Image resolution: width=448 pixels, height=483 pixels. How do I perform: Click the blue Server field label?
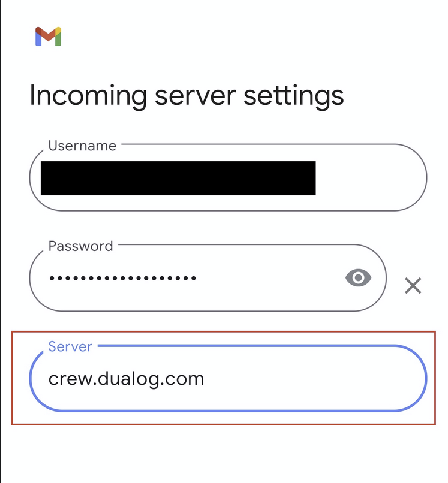coord(70,346)
